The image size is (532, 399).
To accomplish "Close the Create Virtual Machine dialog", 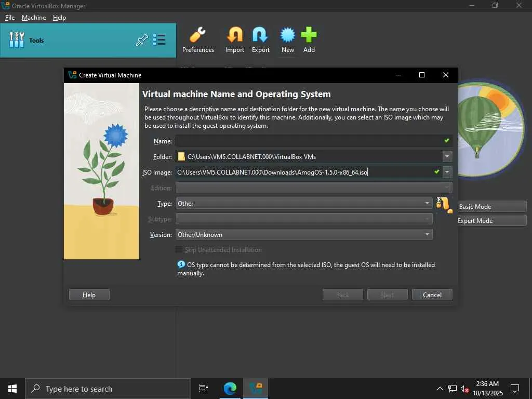I will point(445,75).
